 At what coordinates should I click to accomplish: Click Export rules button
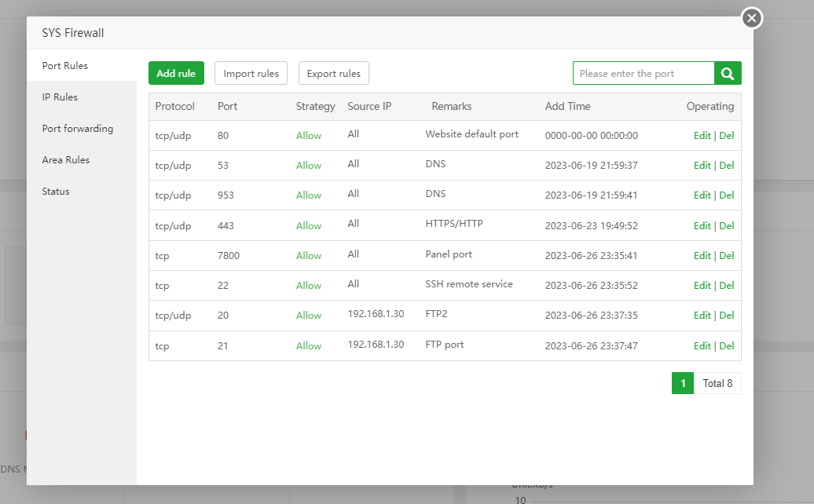pyautogui.click(x=333, y=73)
